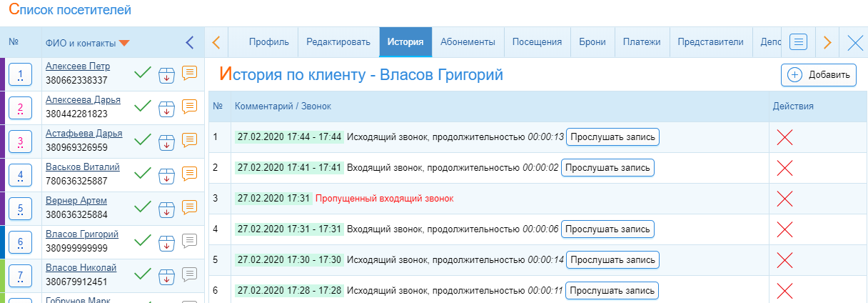
Task: Open the comment icon for Алексеев Петр
Action: pos(189,72)
